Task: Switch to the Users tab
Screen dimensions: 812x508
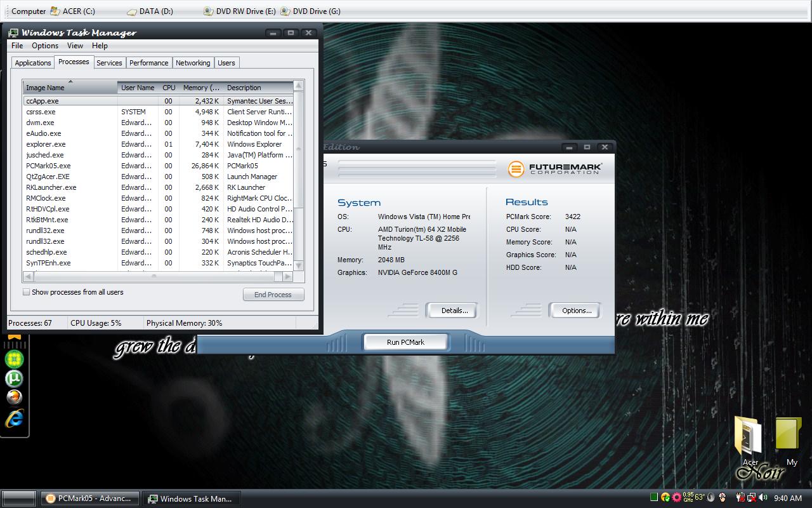Action: pos(226,63)
